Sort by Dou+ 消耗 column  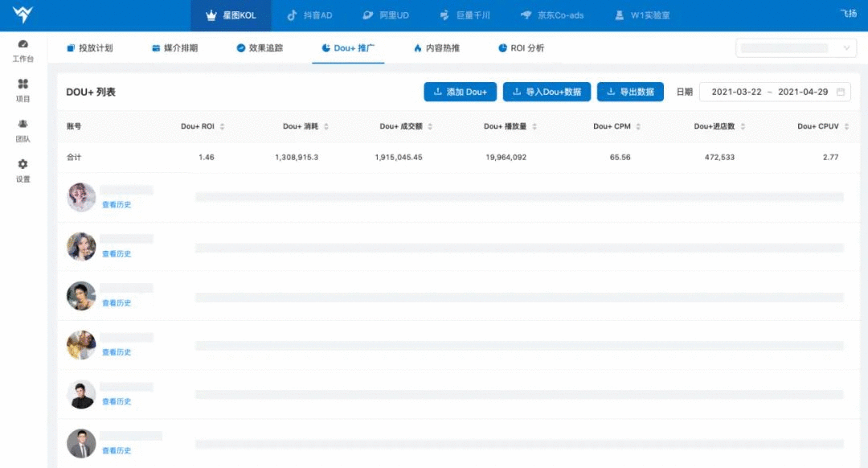tap(326, 126)
